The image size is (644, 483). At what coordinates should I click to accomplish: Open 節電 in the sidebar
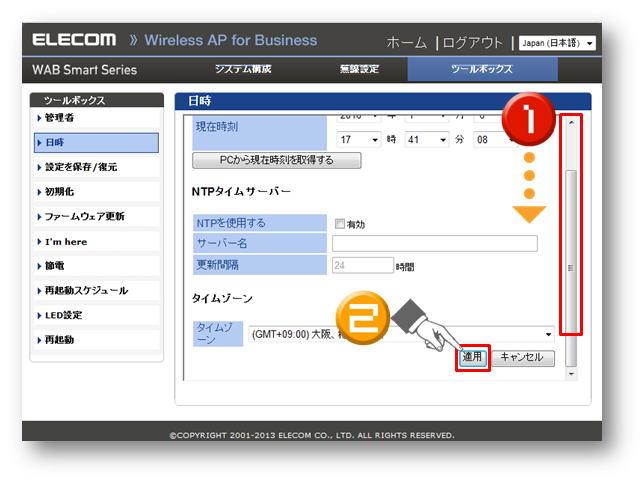tap(97, 266)
